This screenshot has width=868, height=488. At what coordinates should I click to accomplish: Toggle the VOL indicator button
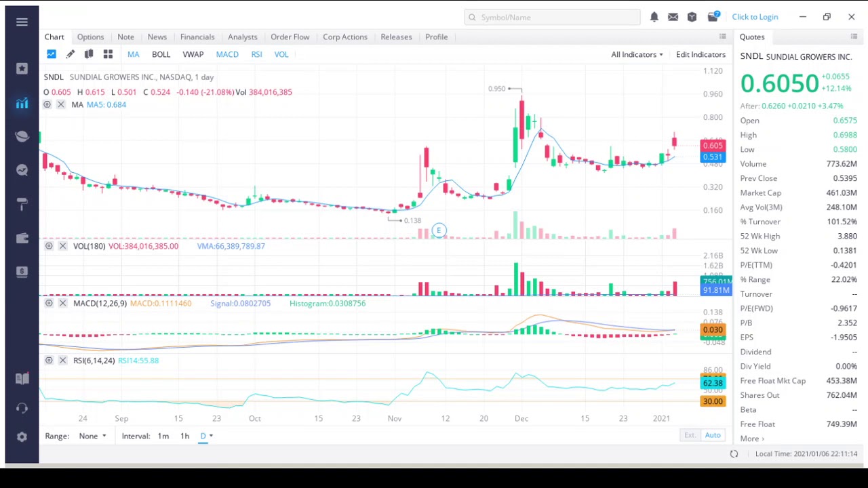tap(281, 54)
